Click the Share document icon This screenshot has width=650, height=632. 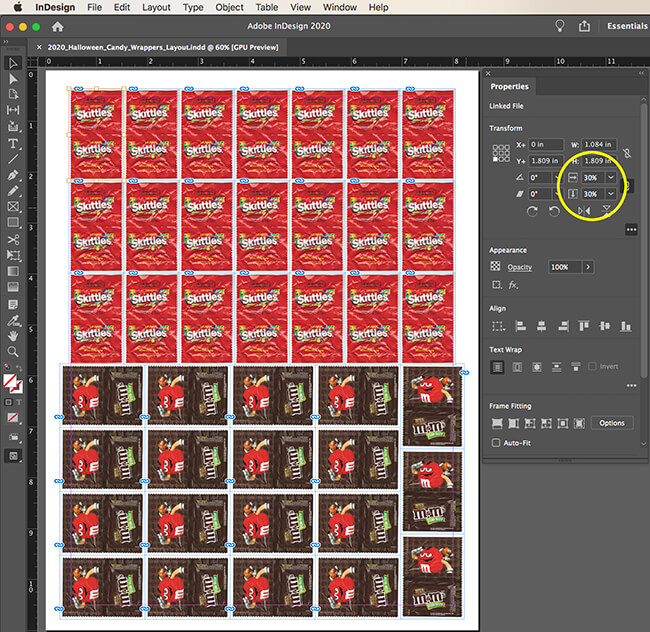584,26
